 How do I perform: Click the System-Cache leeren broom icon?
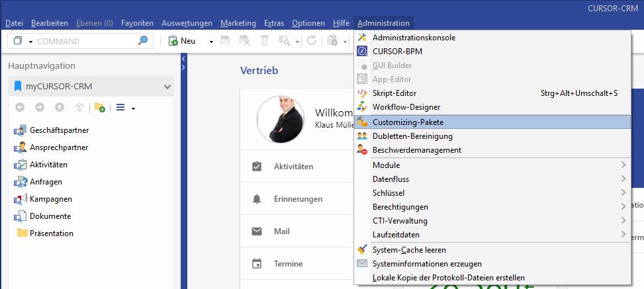pyautogui.click(x=362, y=250)
